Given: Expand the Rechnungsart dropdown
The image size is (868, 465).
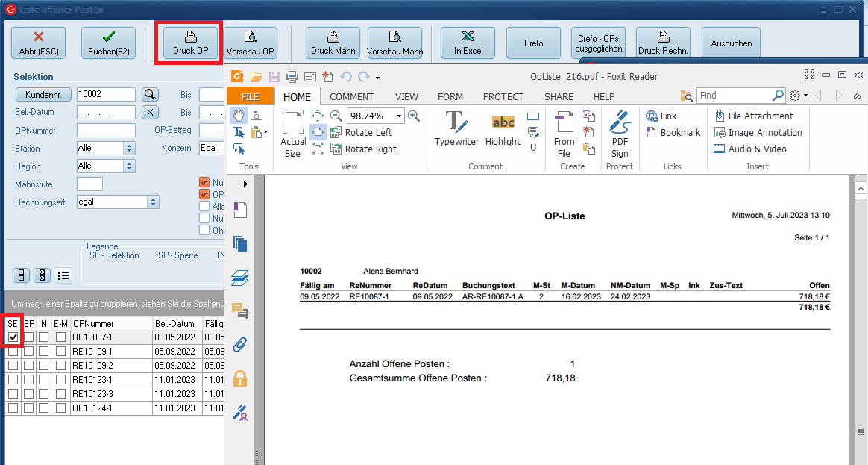Looking at the screenshot, I should pos(153,202).
